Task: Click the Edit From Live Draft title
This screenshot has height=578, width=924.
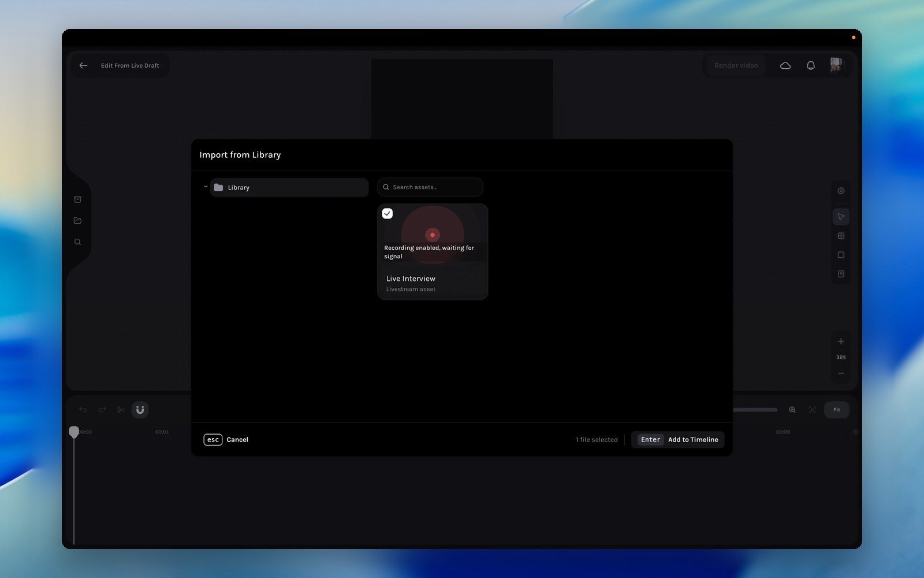Action: pos(130,65)
